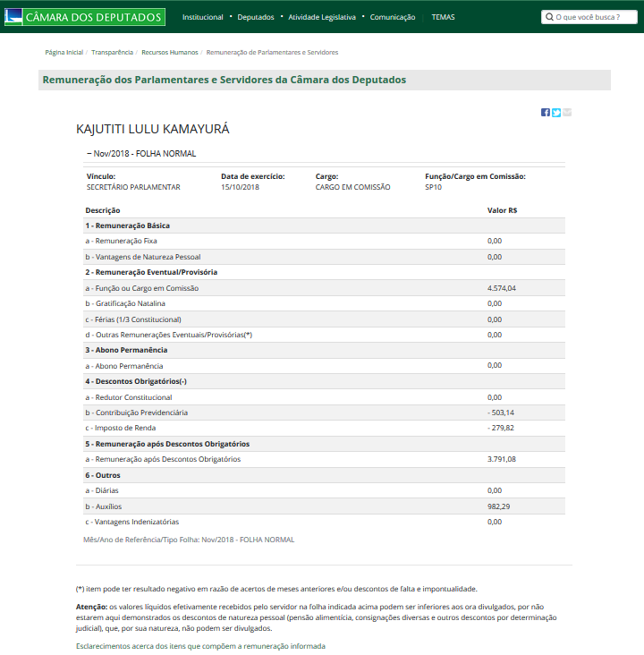Image resolution: width=644 pixels, height=655 pixels.
Task: Open the Comunicação menu
Action: (x=392, y=17)
